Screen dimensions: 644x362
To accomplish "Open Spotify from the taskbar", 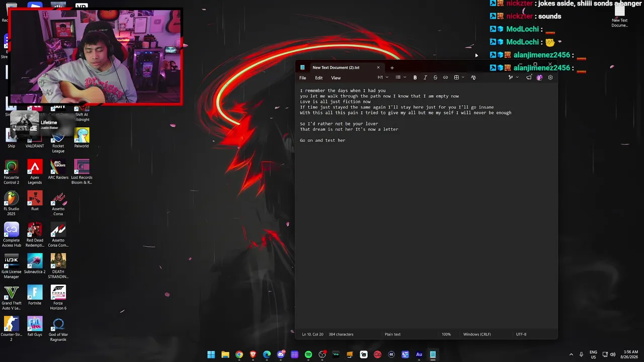I will pos(308,354).
